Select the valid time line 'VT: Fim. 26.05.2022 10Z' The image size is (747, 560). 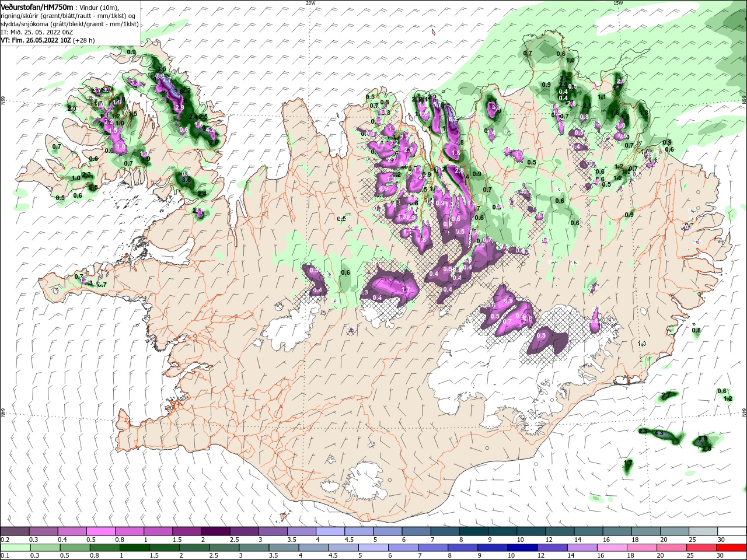coord(36,40)
